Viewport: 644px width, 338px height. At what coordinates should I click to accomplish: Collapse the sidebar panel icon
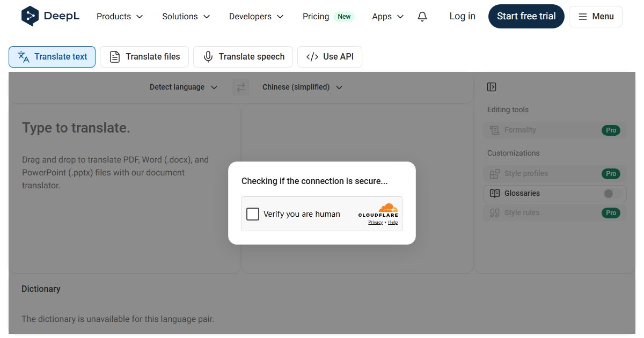pyautogui.click(x=492, y=87)
